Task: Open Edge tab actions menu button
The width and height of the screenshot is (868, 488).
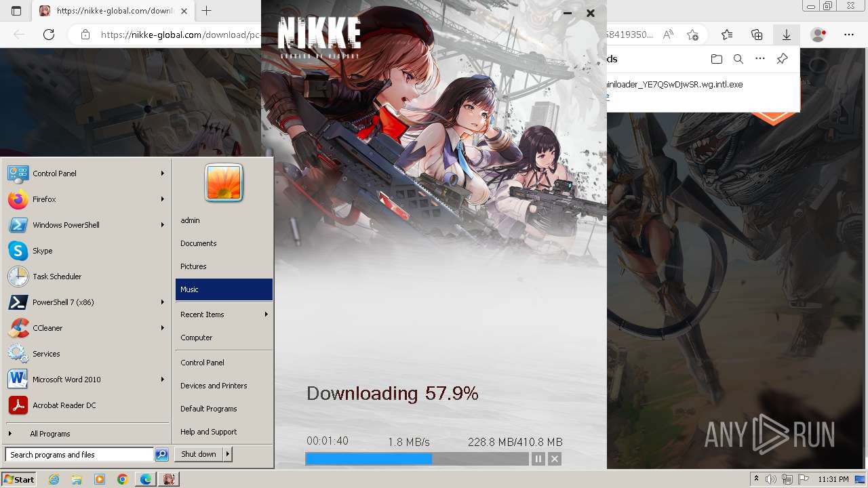Action: [x=16, y=11]
